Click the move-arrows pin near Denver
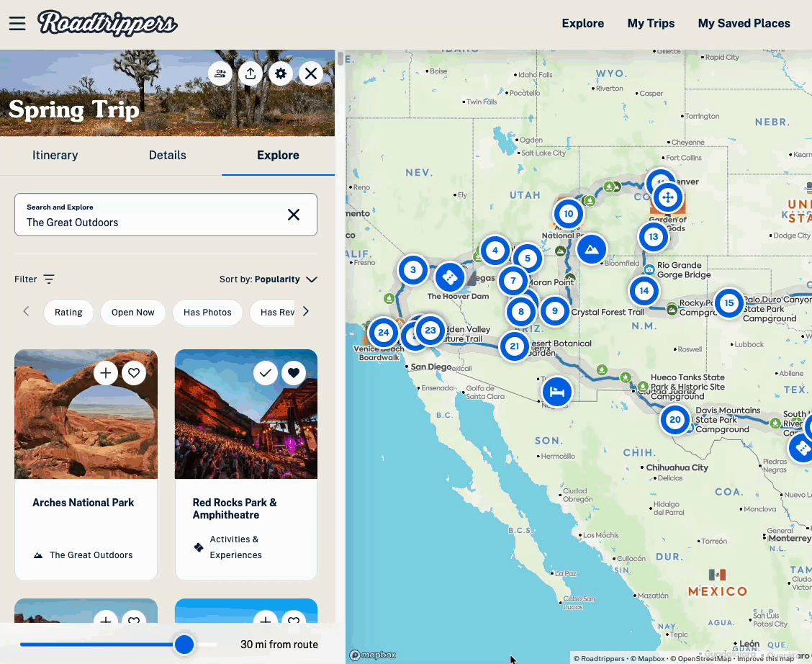The width and height of the screenshot is (812, 664). [x=668, y=197]
